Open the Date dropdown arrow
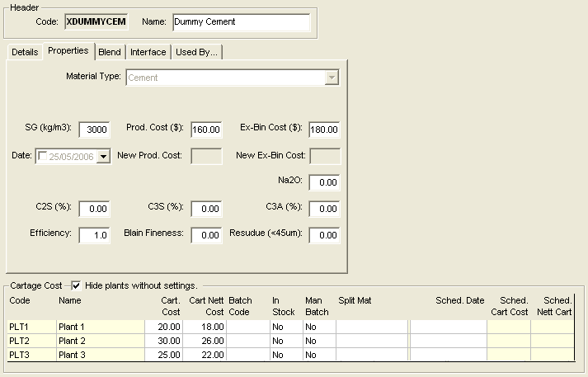 [x=103, y=156]
